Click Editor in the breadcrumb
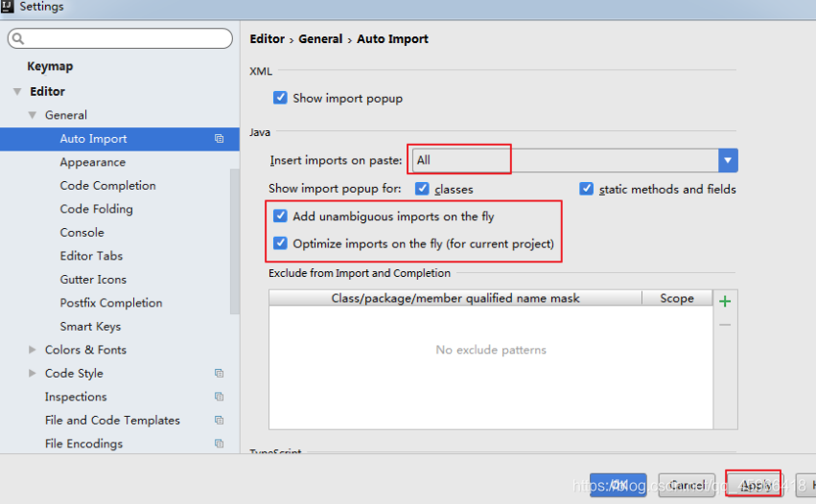This screenshot has height=504, width=816. (267, 39)
